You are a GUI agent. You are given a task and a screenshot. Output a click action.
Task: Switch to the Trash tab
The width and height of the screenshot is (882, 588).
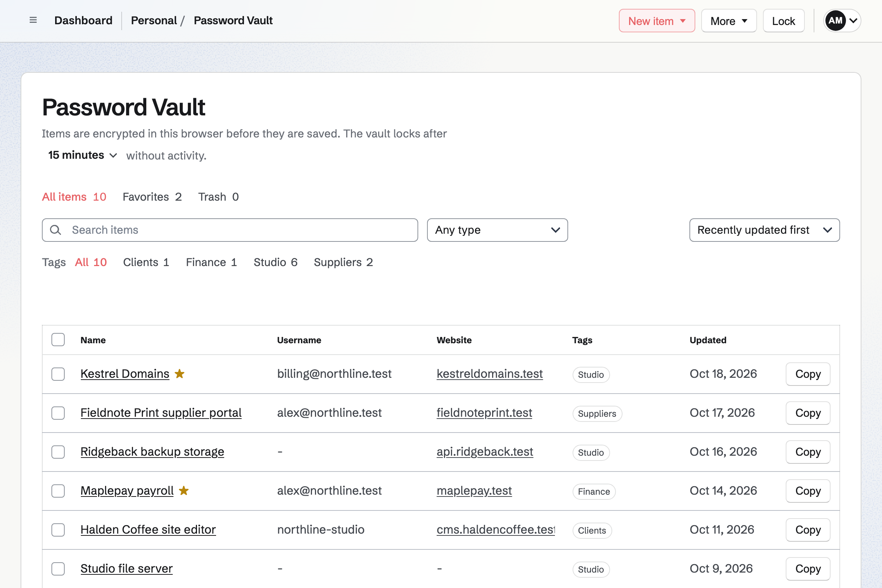218,197
